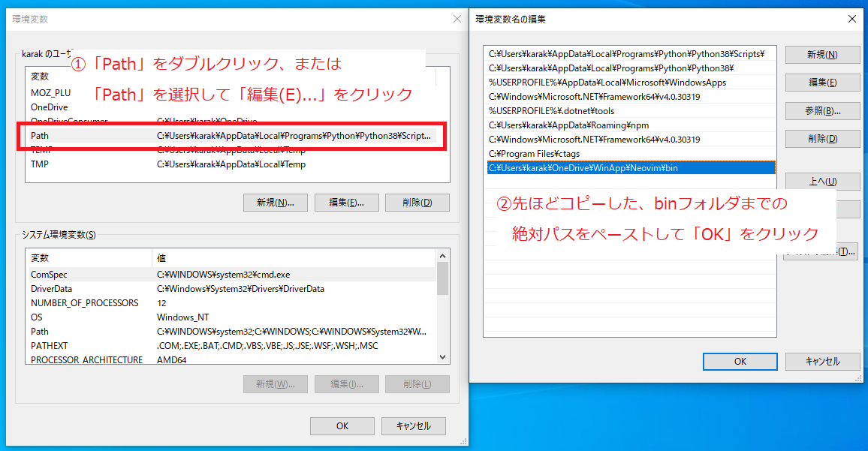Screen dimensions: 868x451
Task: Click 新規(N)... to add a user variable
Action: click(276, 202)
